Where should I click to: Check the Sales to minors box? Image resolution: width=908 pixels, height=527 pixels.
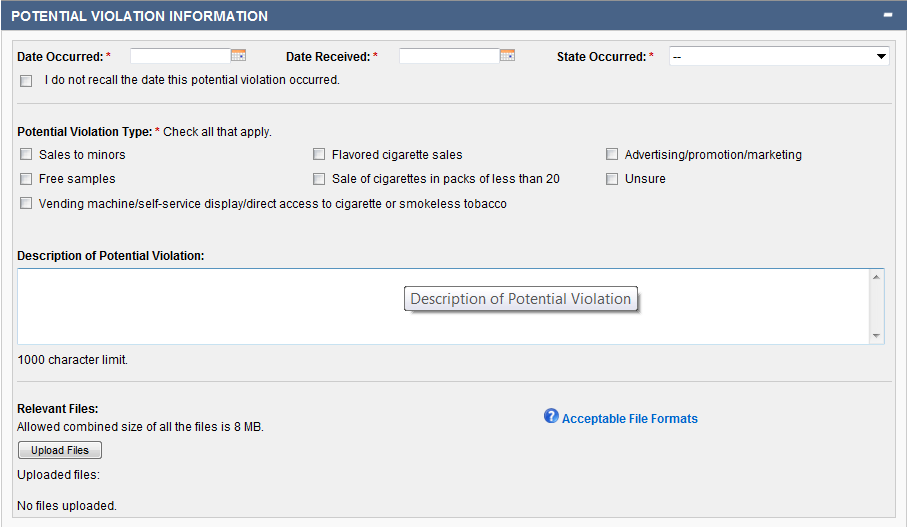point(26,155)
